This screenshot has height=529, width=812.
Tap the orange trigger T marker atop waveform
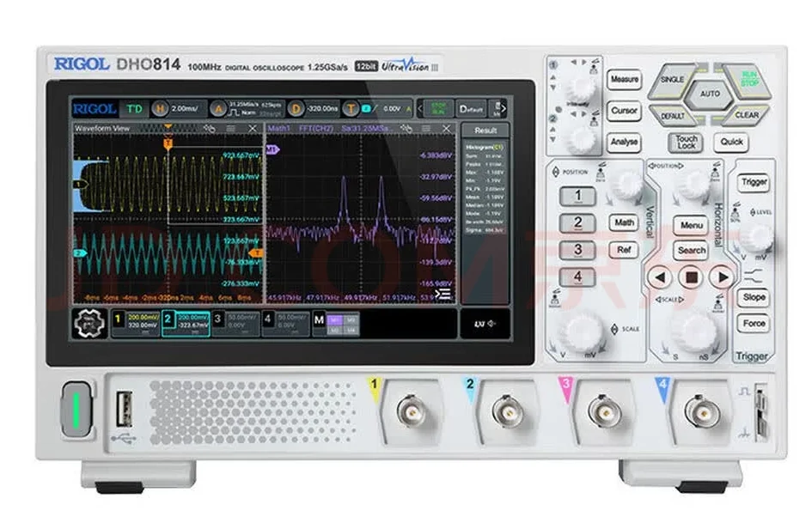click(168, 143)
